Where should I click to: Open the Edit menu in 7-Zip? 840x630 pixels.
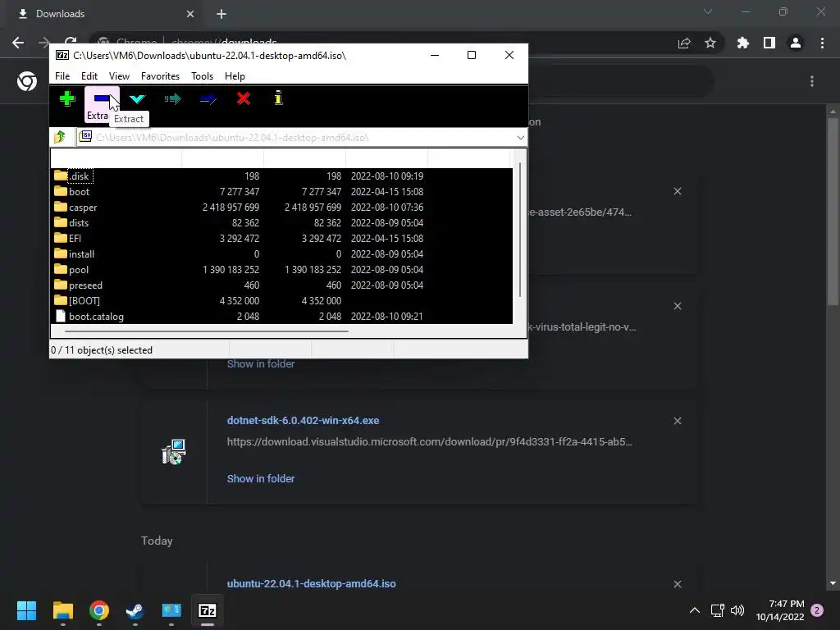point(89,76)
